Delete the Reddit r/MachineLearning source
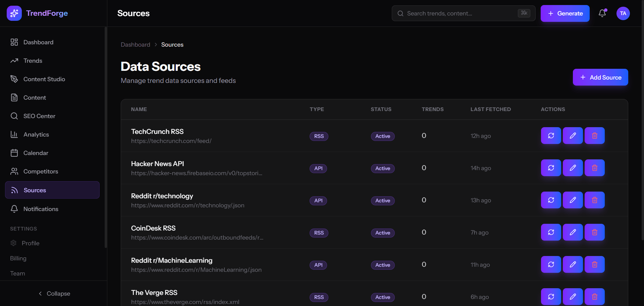Viewport: 644px width, 306px height. 595,264
